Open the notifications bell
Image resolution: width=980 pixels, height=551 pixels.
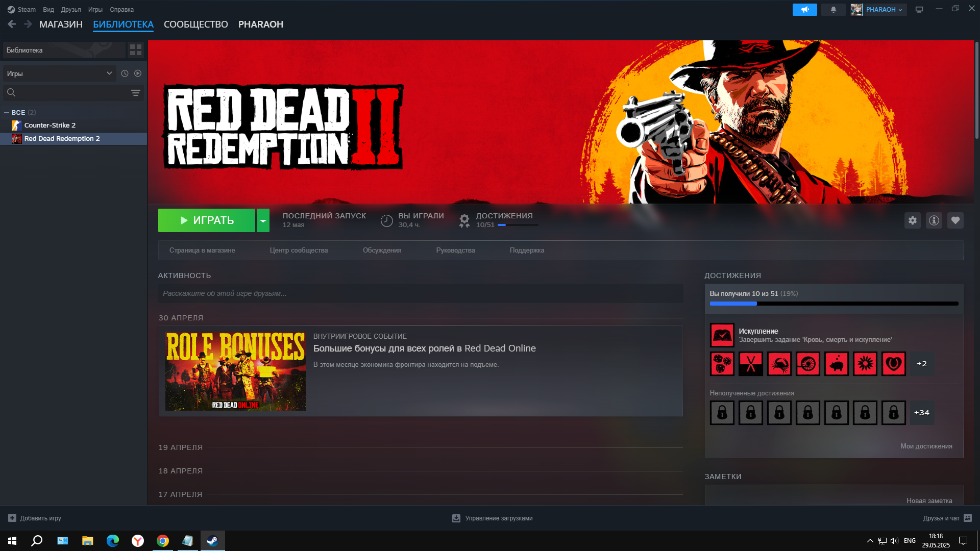[x=833, y=10]
